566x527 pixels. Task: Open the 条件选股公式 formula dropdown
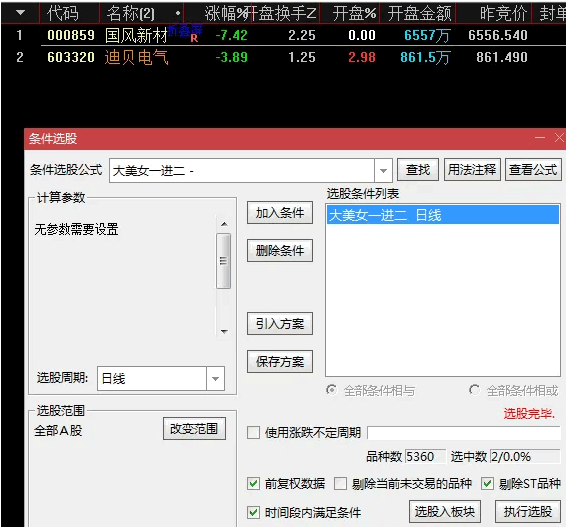coord(383,170)
